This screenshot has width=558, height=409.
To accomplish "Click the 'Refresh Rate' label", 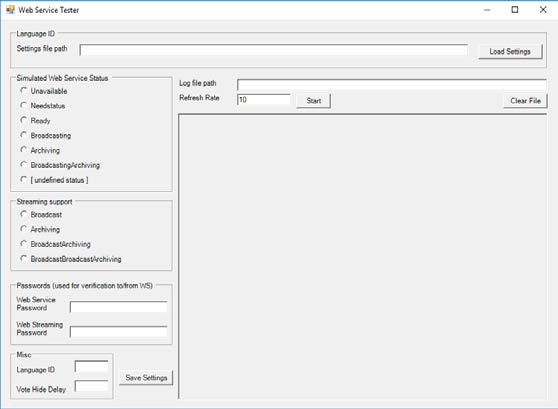I will pos(199,98).
